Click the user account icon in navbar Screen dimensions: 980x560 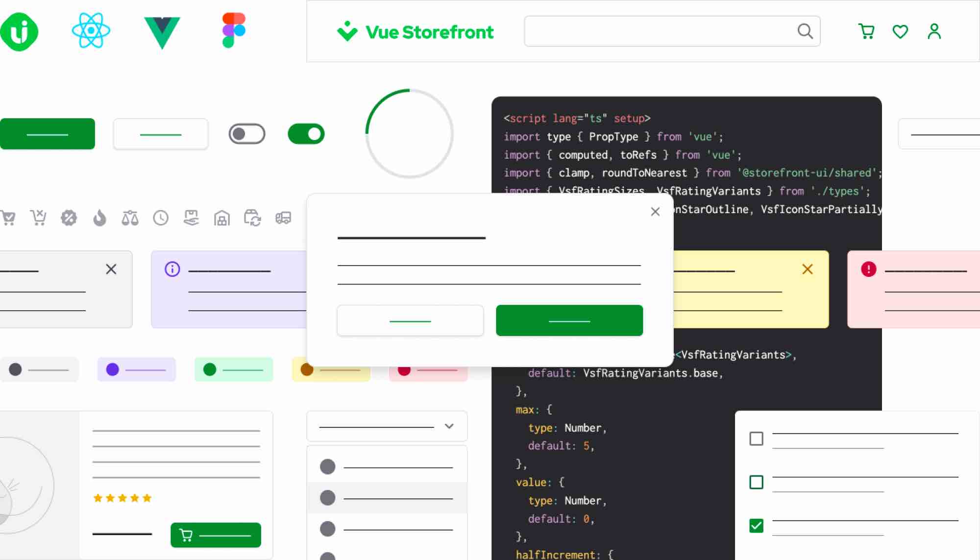935,32
